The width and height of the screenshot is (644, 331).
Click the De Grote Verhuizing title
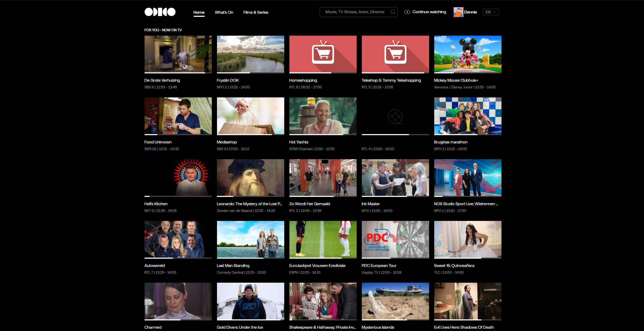(x=162, y=80)
